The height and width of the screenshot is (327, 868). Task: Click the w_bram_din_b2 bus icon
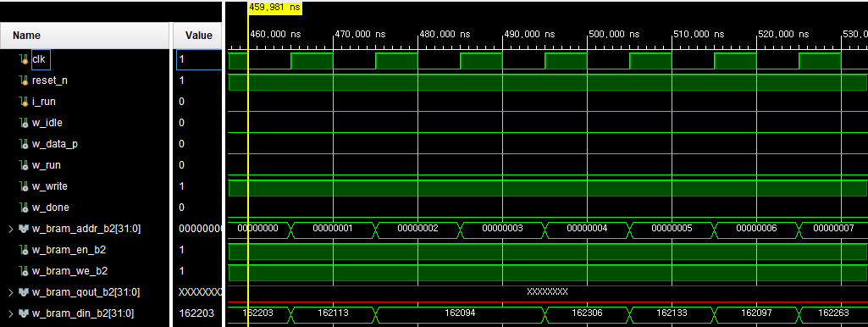coord(23,313)
